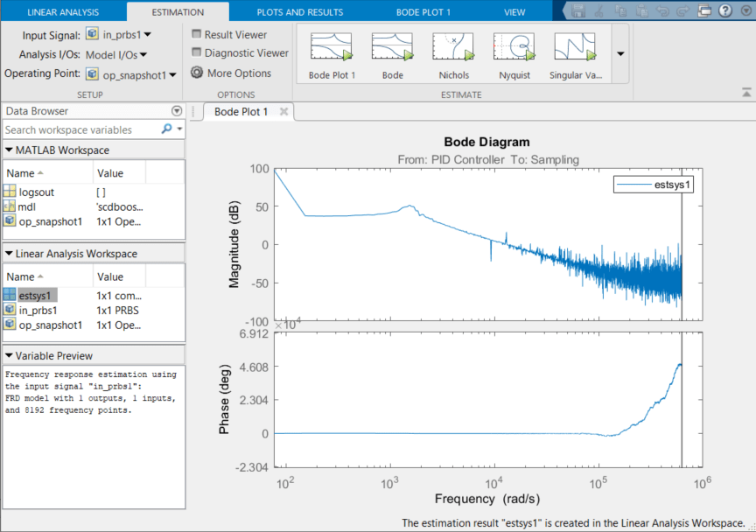756x532 pixels.
Task: Enable the Diagnostic Viewer checkbox
Action: coord(196,53)
